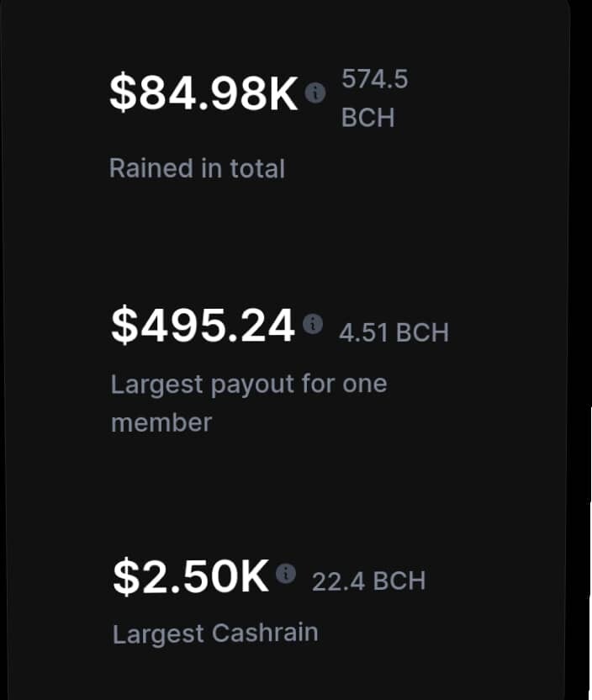This screenshot has width=592, height=700.
Task: Click the 22.4 BCH value
Action: [x=369, y=581]
